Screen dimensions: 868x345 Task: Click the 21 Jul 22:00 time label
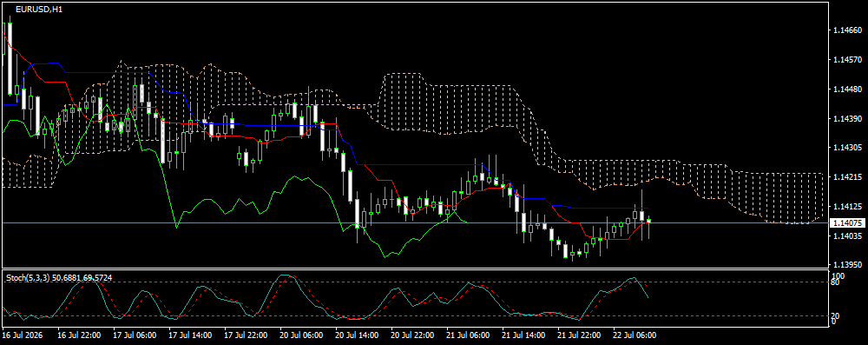(x=579, y=335)
